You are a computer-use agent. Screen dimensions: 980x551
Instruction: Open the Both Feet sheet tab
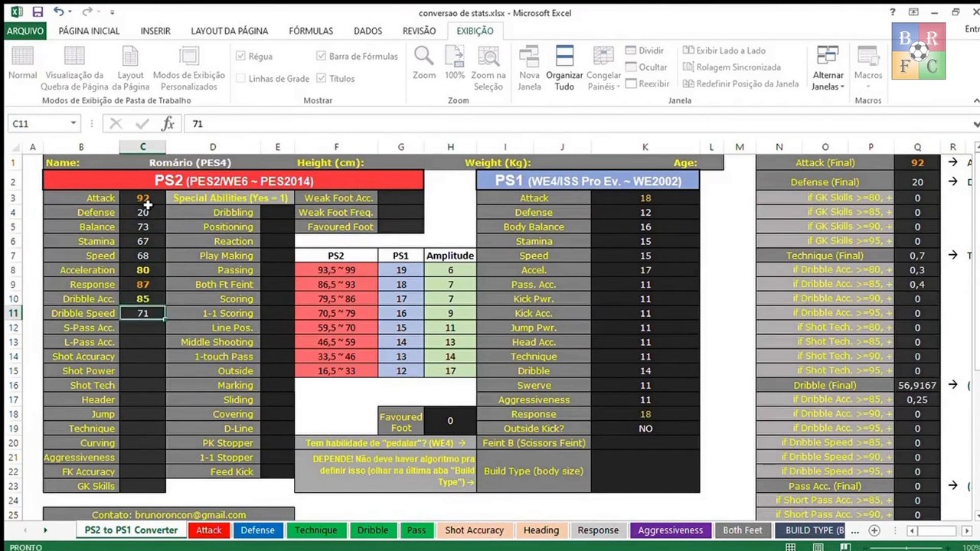(743, 530)
